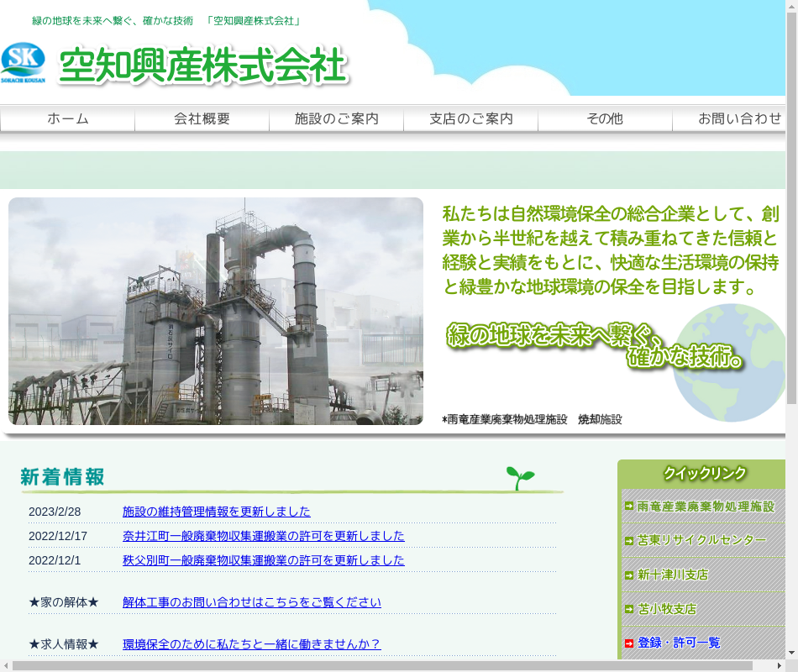Click the horizontal scrollbar thumb
This screenshot has width=798, height=672.
click(x=382, y=666)
